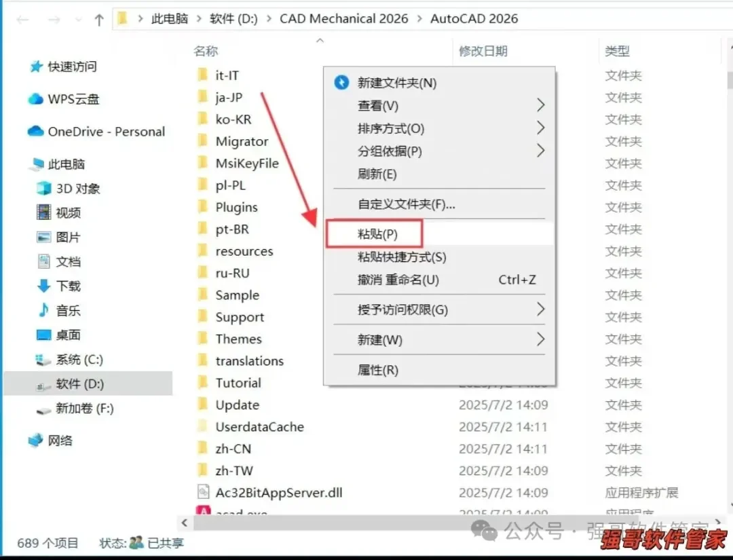This screenshot has height=560, width=733.
Task: Select AutoCAD 2026 breadcrumb
Action: (x=474, y=19)
